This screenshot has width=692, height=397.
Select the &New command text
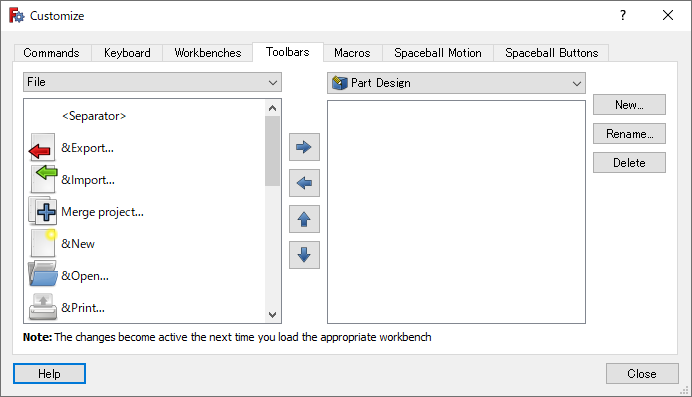point(78,243)
